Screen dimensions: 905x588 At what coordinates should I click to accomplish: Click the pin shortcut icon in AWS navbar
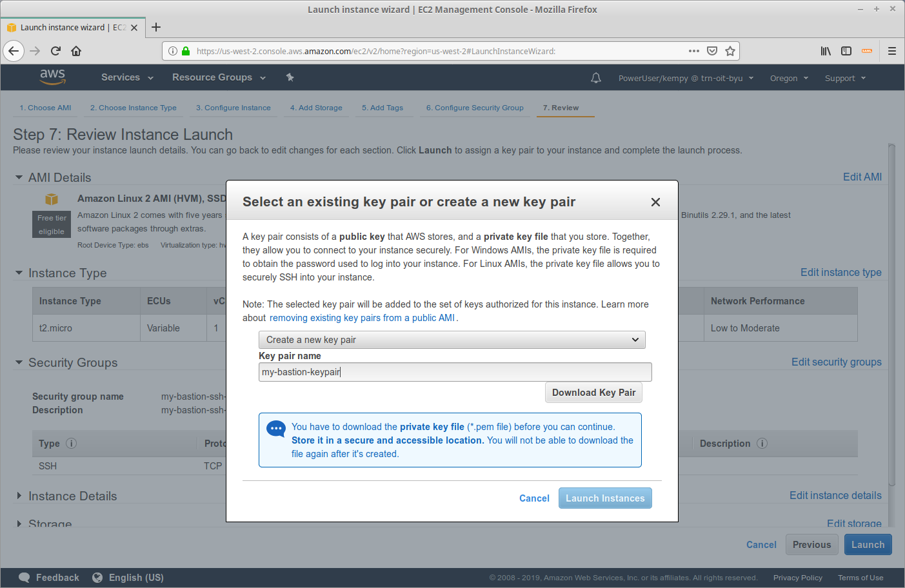(x=290, y=77)
